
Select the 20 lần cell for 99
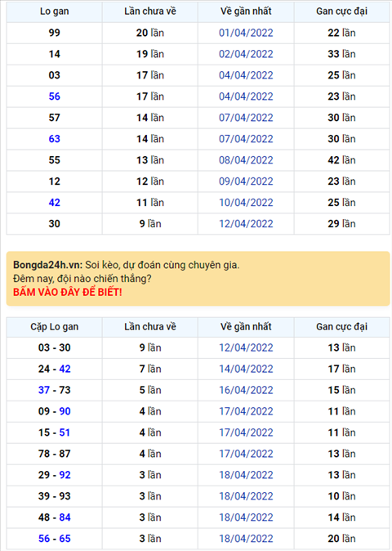click(x=150, y=33)
